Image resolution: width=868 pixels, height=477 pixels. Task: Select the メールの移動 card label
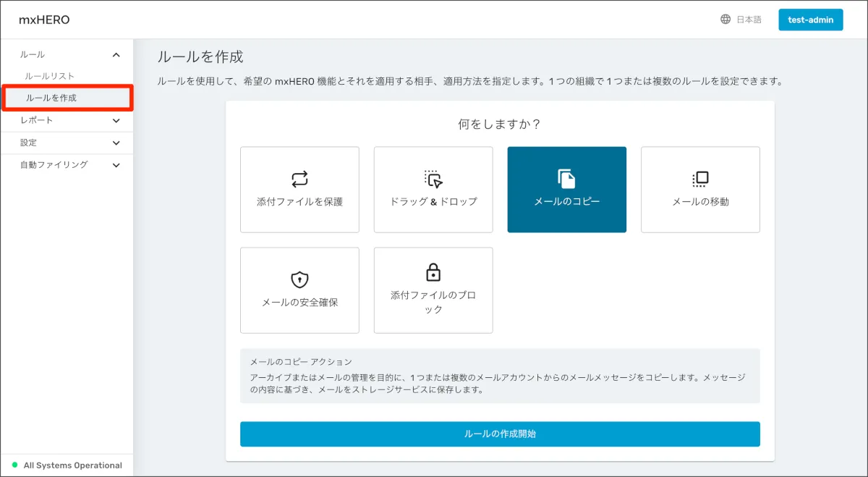coord(700,202)
